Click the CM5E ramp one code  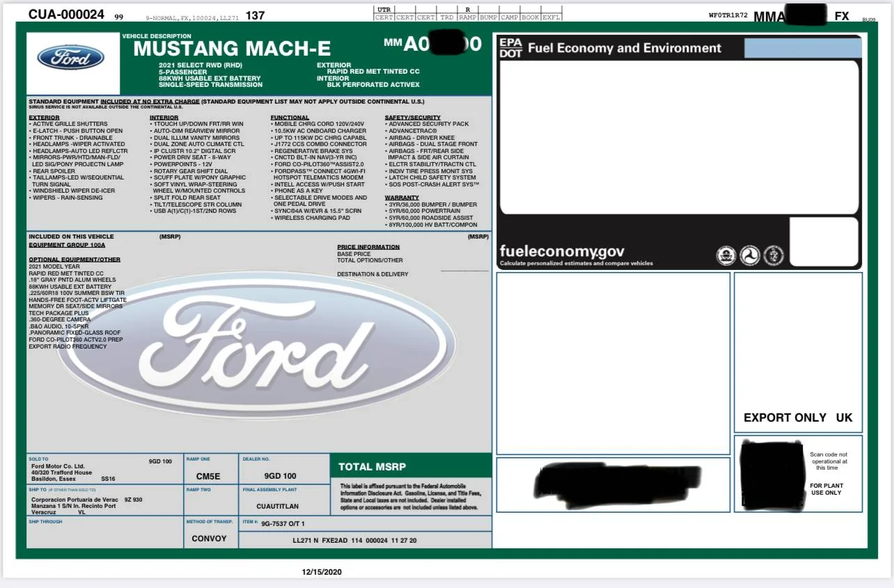click(x=208, y=477)
